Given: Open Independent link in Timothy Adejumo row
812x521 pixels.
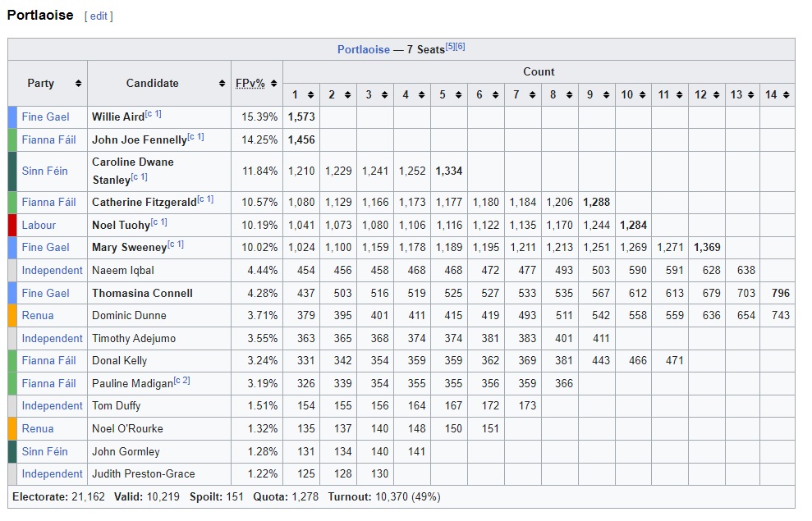Looking at the screenshot, I should (53, 338).
